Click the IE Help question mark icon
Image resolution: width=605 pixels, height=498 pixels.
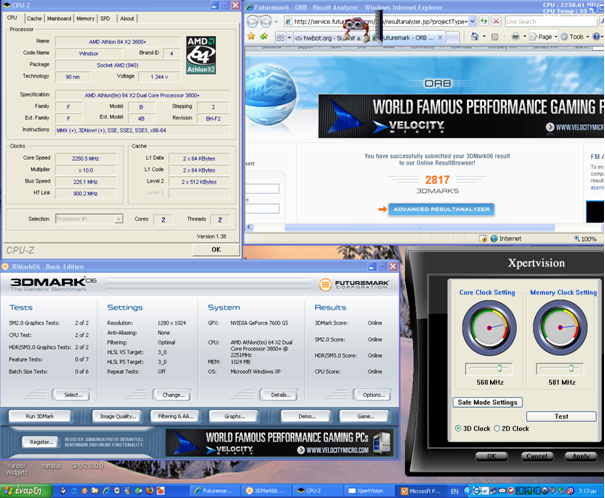pyautogui.click(x=597, y=37)
